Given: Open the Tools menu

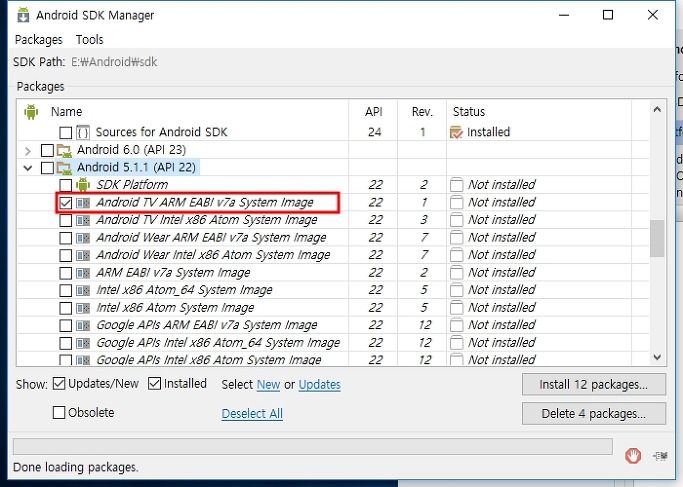Looking at the screenshot, I should (x=90, y=40).
